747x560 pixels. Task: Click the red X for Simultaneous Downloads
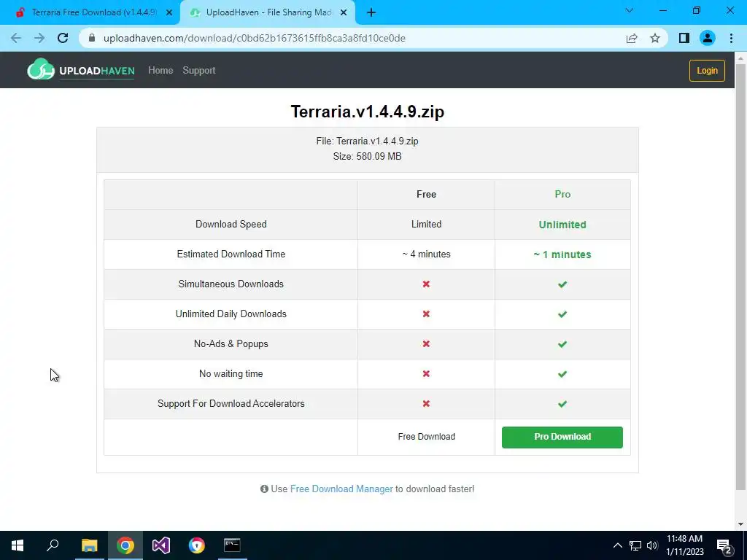pos(426,284)
